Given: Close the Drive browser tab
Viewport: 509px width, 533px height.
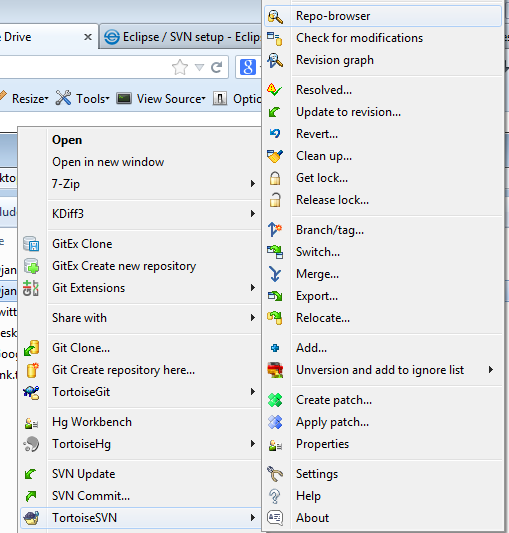Looking at the screenshot, I should (88, 37).
